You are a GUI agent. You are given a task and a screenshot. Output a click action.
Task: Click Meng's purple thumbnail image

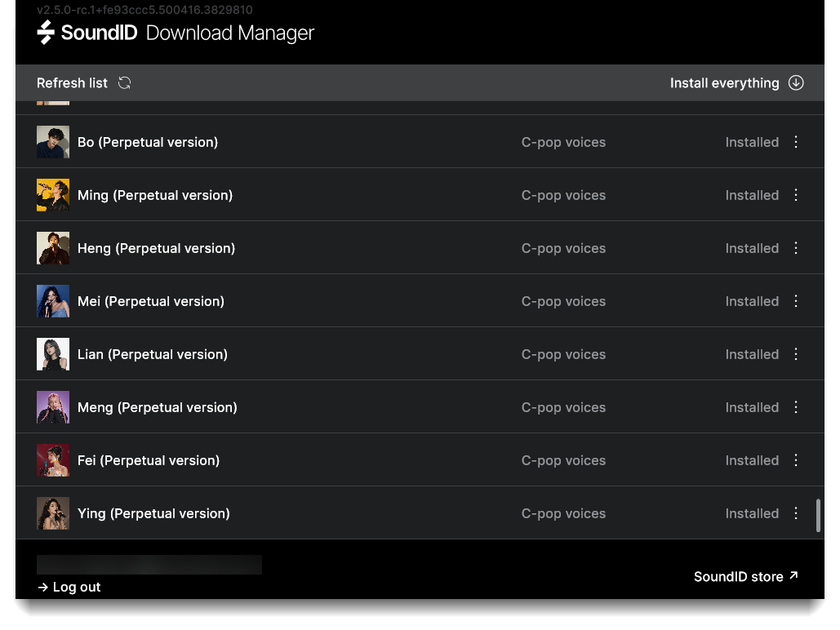click(53, 407)
